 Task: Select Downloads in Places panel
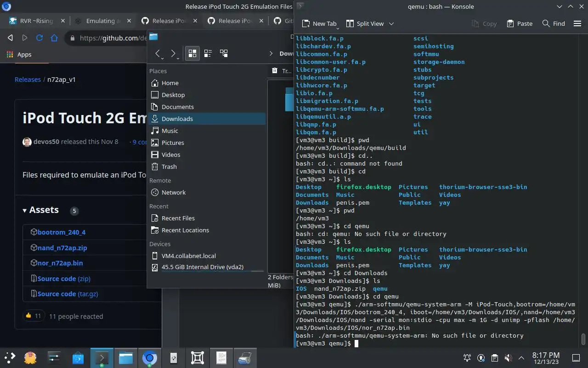tap(207, 119)
